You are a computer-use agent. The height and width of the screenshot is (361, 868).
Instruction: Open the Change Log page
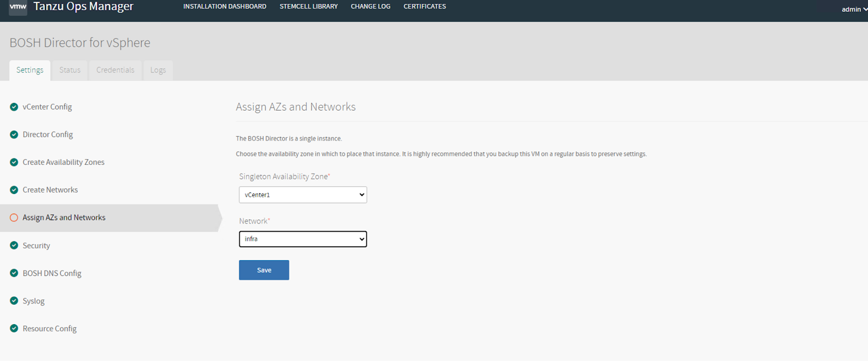(x=371, y=7)
